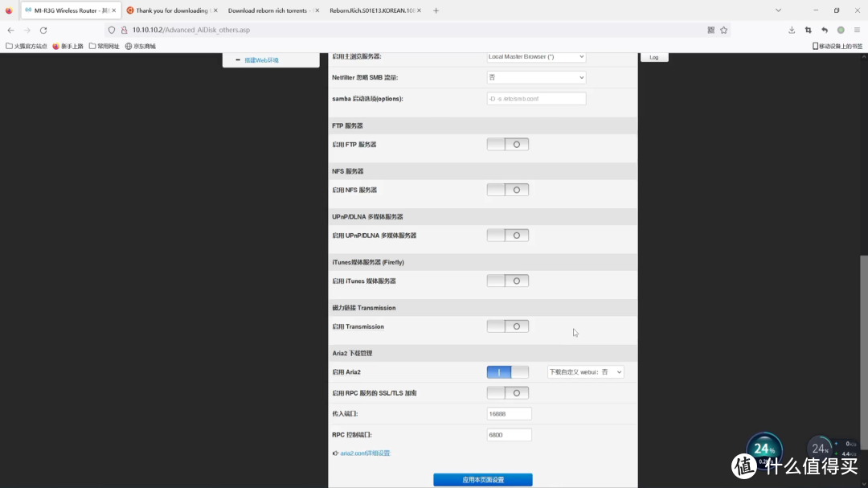Viewport: 868px width, 488px height.
Task: Click the screenshot crop icon in toolbar
Action: (808, 30)
